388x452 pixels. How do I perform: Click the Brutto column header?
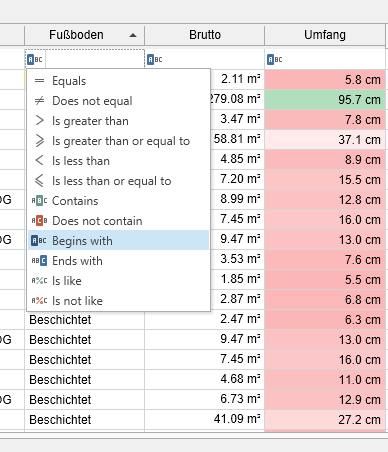click(205, 35)
